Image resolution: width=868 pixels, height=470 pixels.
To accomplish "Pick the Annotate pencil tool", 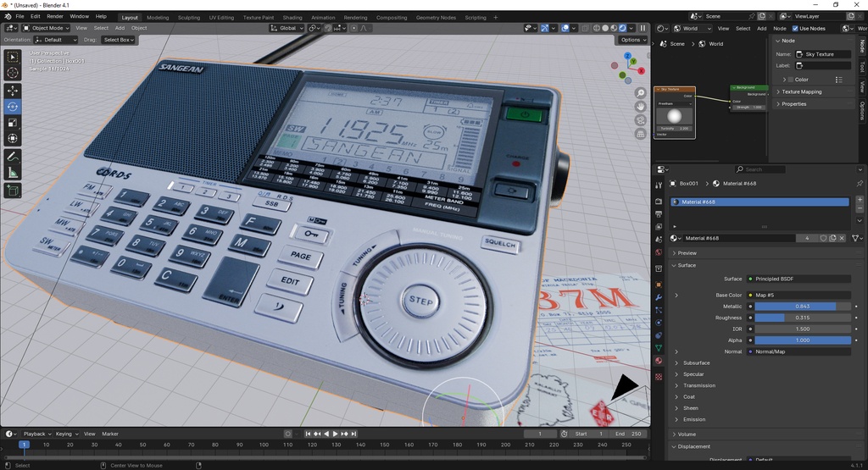I will (13, 157).
